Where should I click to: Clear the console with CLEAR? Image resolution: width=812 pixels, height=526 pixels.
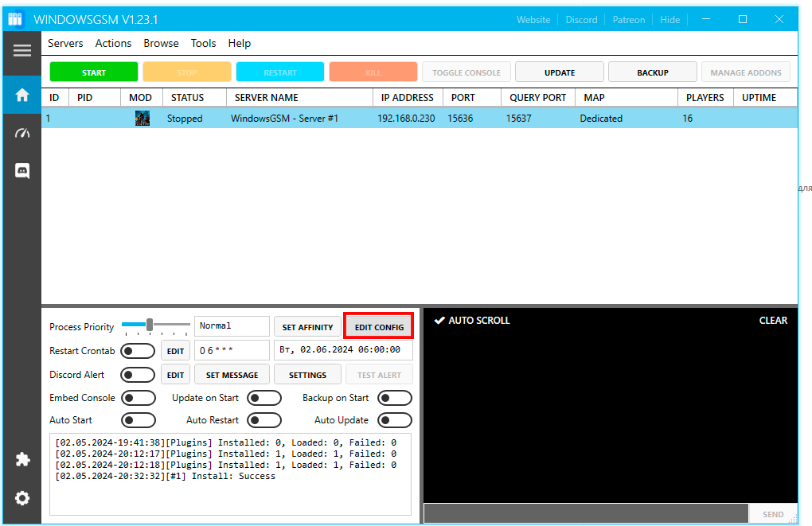(773, 321)
